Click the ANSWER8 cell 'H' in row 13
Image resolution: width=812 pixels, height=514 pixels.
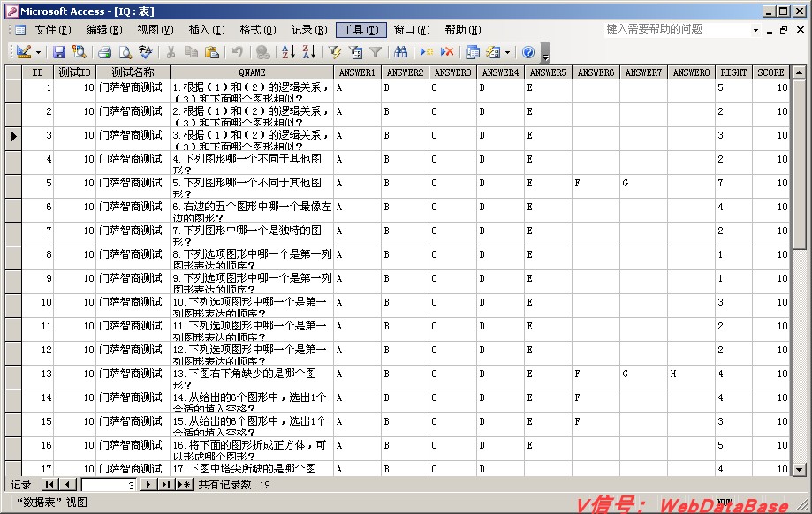(691, 377)
